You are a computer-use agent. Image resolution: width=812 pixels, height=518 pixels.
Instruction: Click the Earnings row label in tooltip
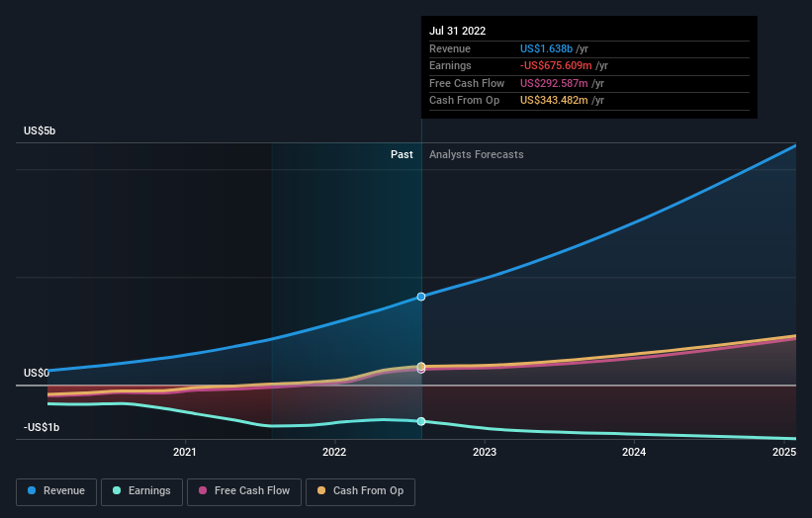coord(450,65)
